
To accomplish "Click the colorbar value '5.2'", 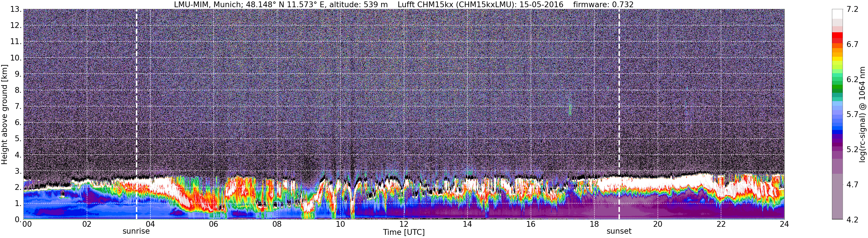I will click(x=852, y=149).
